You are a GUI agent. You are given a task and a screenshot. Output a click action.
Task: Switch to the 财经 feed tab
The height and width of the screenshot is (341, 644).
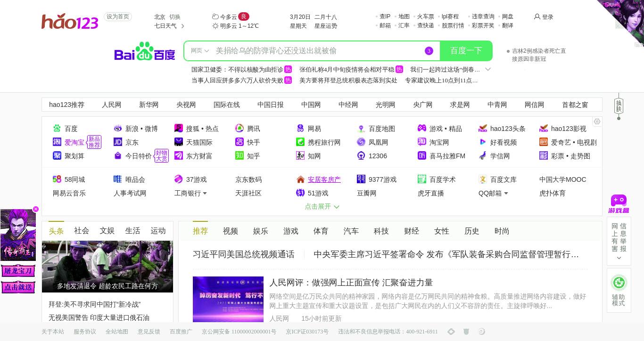click(x=412, y=231)
